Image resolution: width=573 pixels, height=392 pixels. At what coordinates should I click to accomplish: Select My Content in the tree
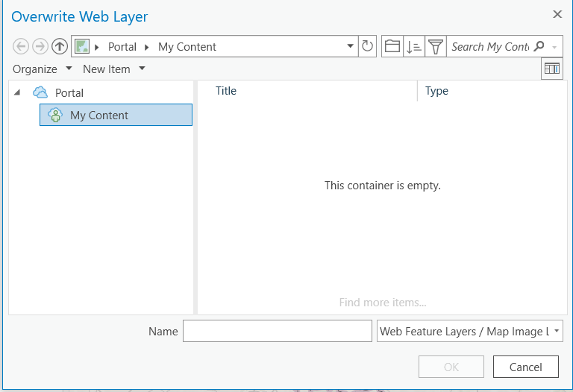pyautogui.click(x=99, y=115)
